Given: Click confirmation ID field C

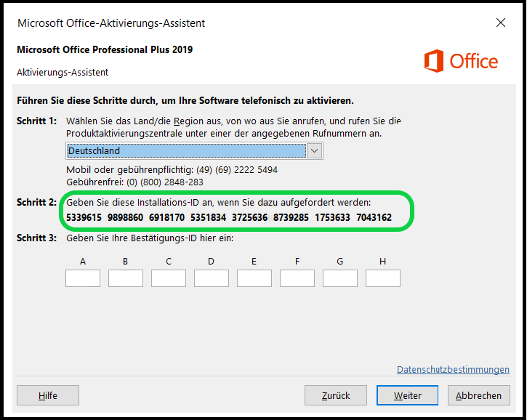Looking at the screenshot, I should pyautogui.click(x=169, y=278).
